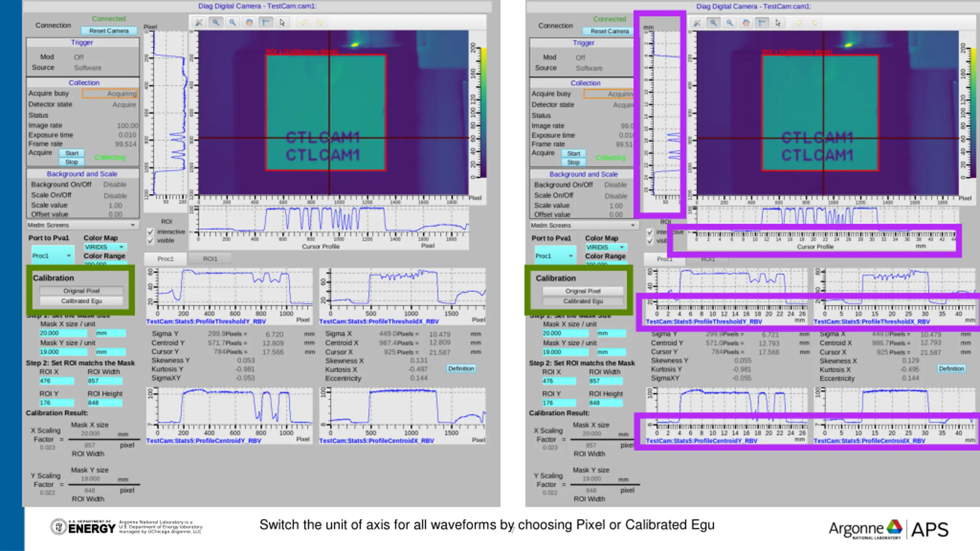
Task: Select zoom-in magnifier in right window toolbar
Action: [x=713, y=23]
